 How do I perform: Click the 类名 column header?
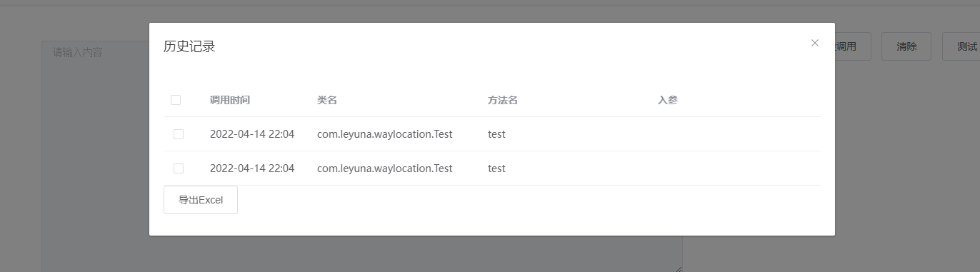[x=327, y=100]
